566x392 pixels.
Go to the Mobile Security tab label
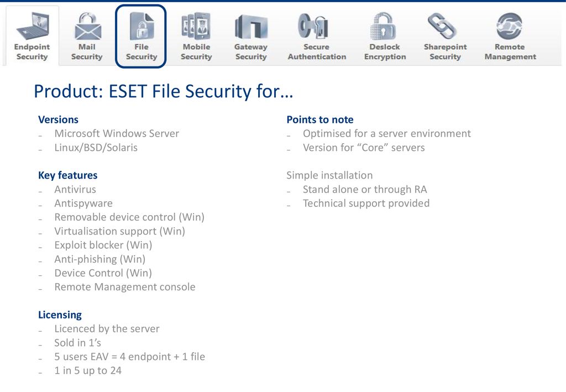196,51
